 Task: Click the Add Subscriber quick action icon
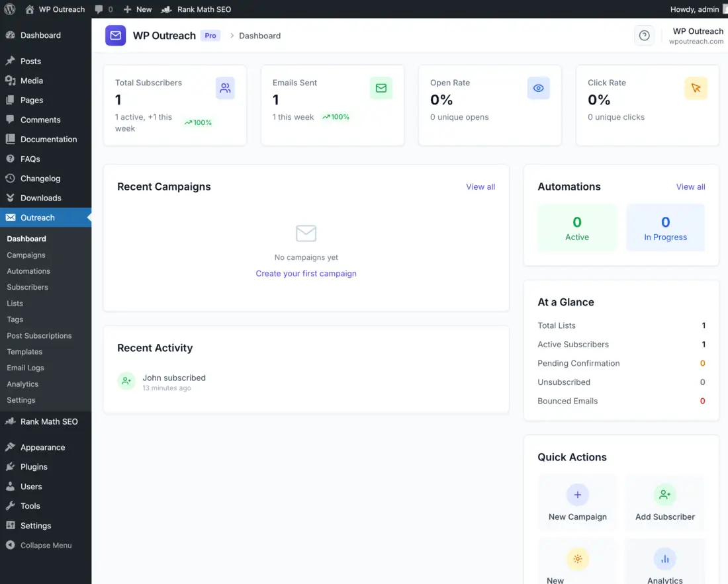664,494
